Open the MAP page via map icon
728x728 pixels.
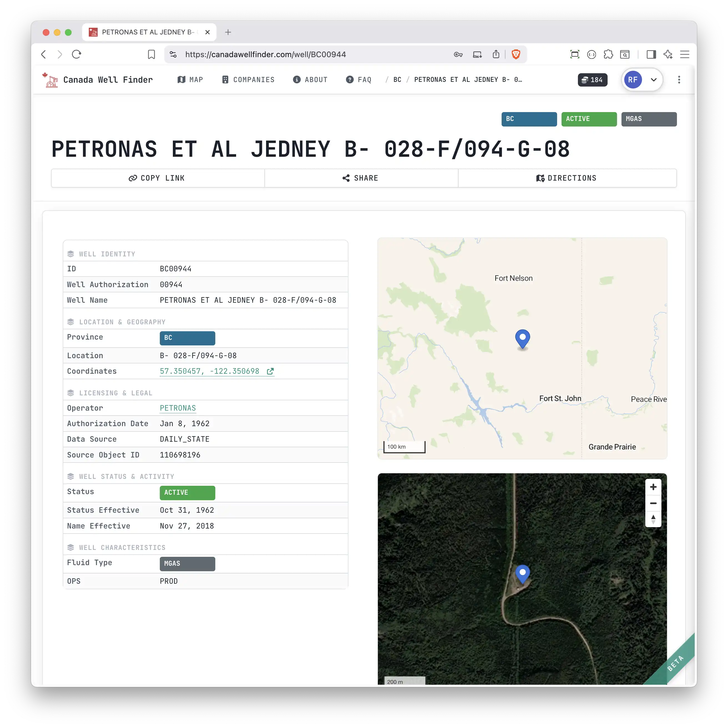pyautogui.click(x=182, y=80)
